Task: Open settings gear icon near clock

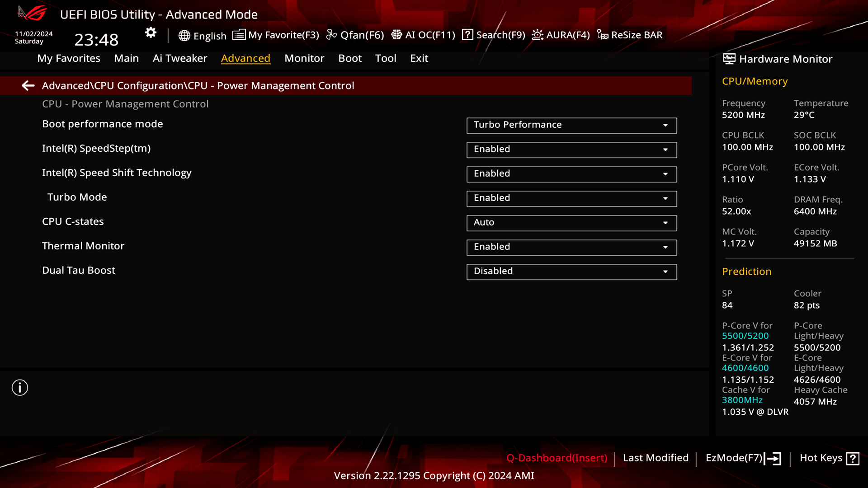Action: [x=151, y=33]
